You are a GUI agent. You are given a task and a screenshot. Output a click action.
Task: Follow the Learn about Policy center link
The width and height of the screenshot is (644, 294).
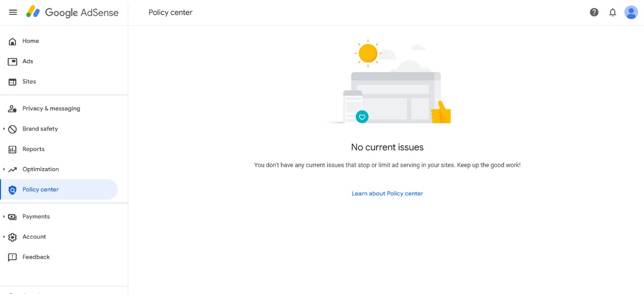(x=387, y=193)
